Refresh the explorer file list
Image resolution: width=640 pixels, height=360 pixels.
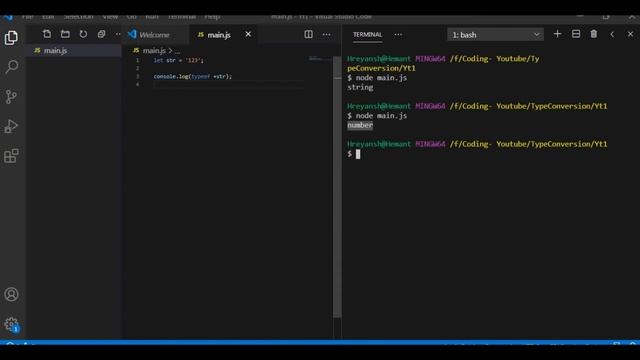(x=83, y=34)
